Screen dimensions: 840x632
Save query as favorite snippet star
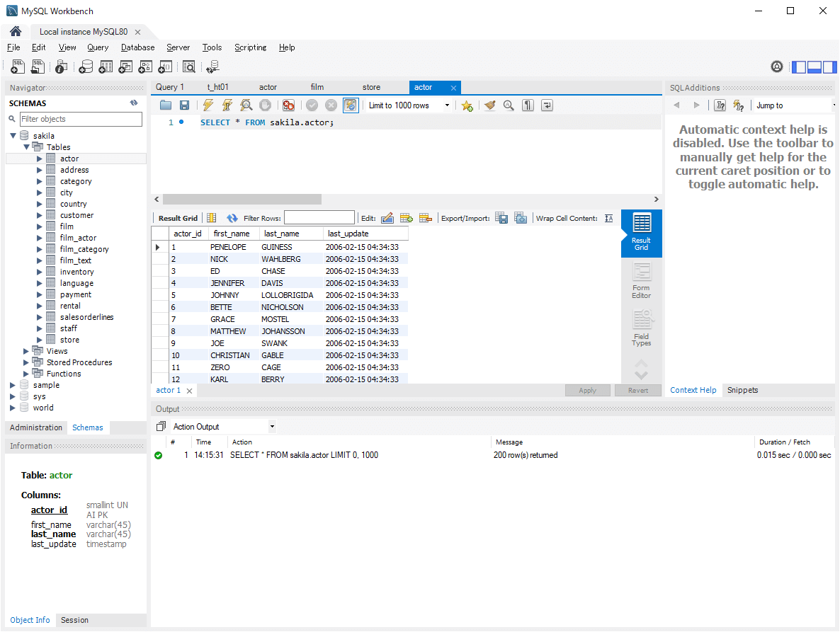pos(467,105)
